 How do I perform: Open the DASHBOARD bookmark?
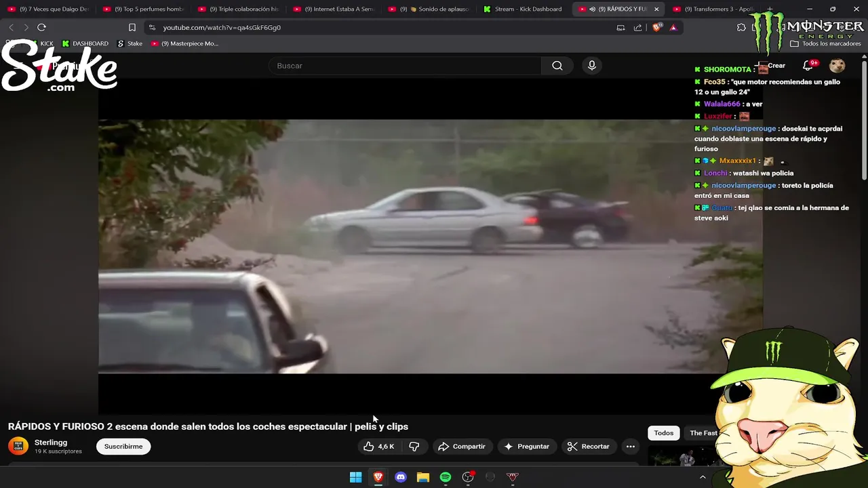pos(85,43)
